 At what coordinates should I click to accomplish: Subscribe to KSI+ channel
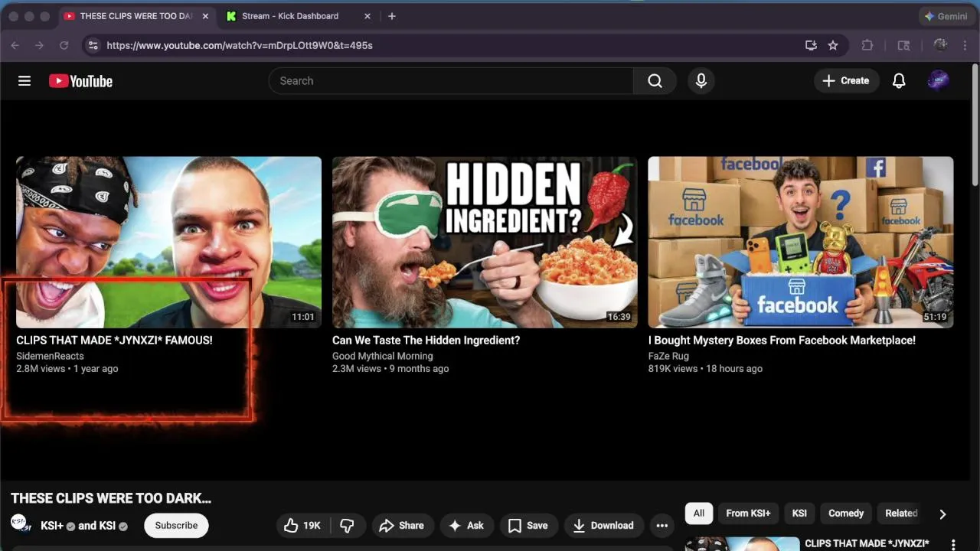pos(176,525)
